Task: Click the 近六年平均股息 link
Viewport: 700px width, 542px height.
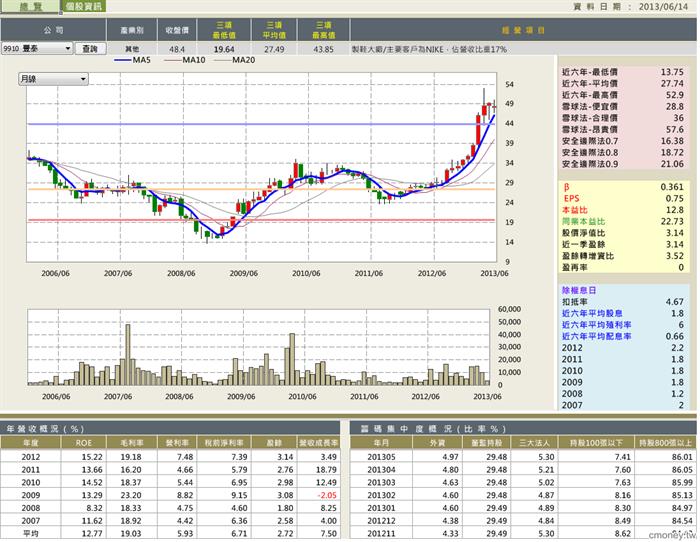Action: pos(592,313)
